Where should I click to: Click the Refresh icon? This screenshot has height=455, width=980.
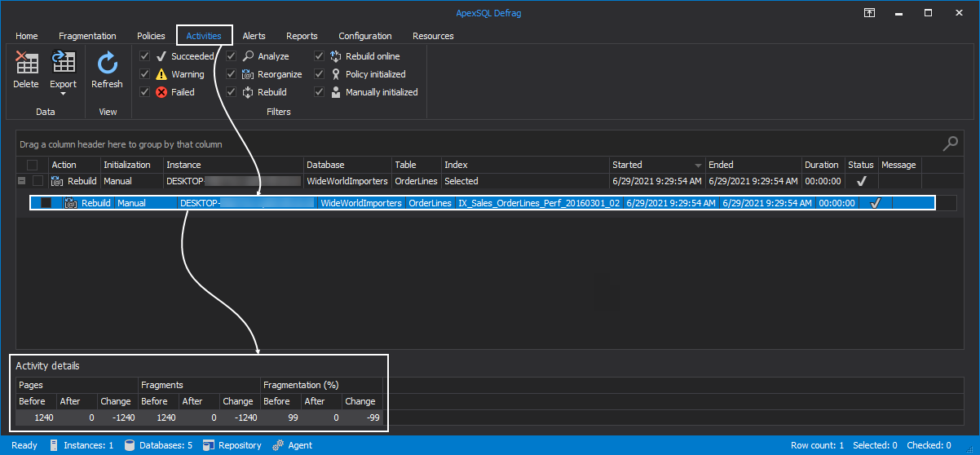(x=107, y=63)
